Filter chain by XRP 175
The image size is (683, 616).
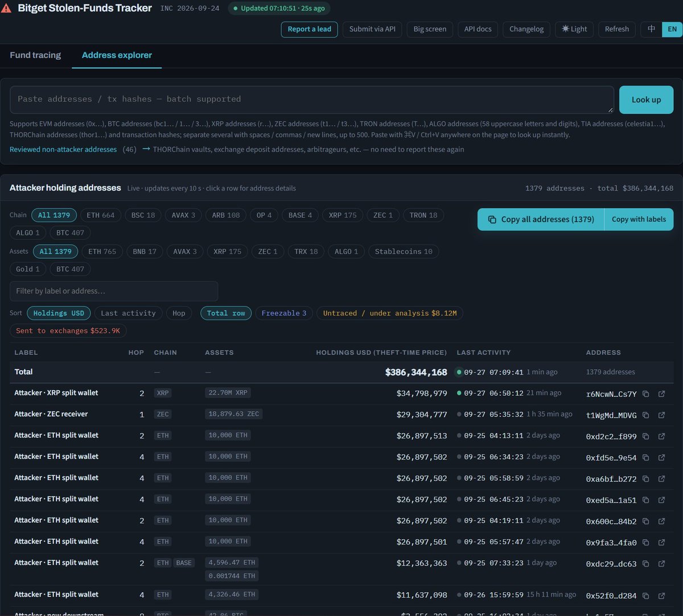click(x=343, y=215)
